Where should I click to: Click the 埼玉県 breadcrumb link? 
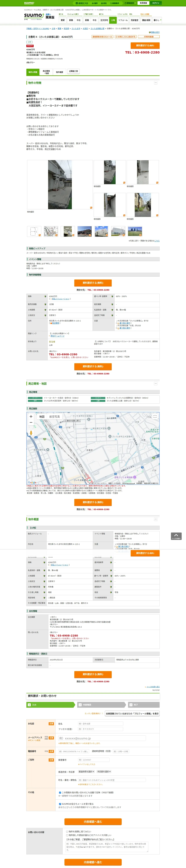(x=66, y=29)
